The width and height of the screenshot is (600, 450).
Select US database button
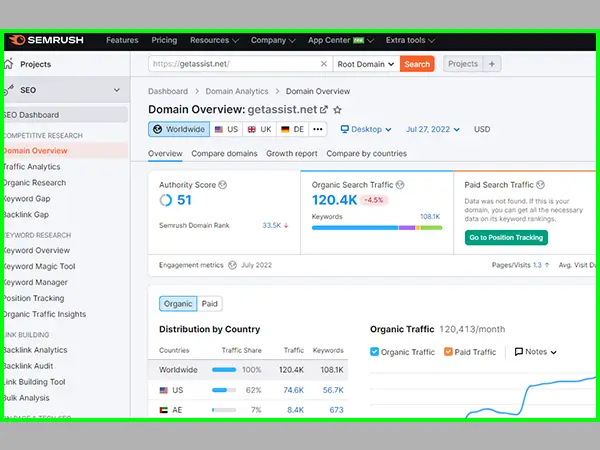pos(226,129)
